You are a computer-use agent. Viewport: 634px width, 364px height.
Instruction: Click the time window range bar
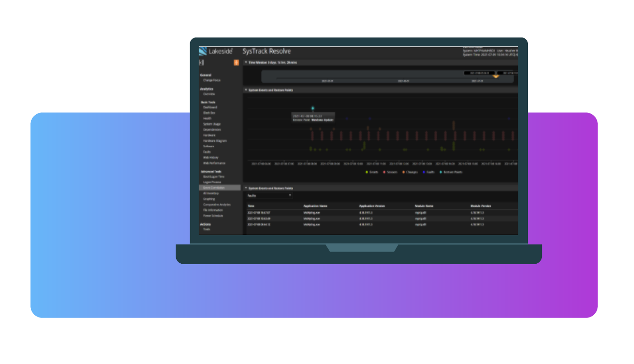coord(387,76)
